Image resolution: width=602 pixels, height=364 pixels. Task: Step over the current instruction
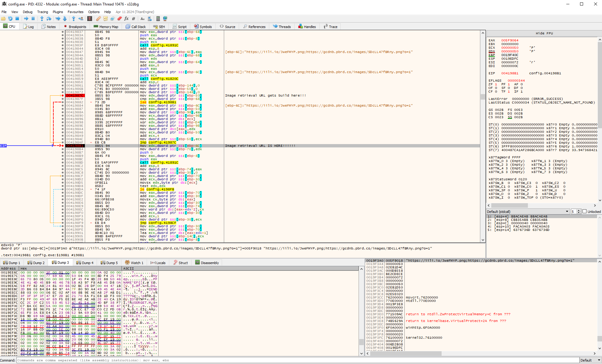pos(49,19)
